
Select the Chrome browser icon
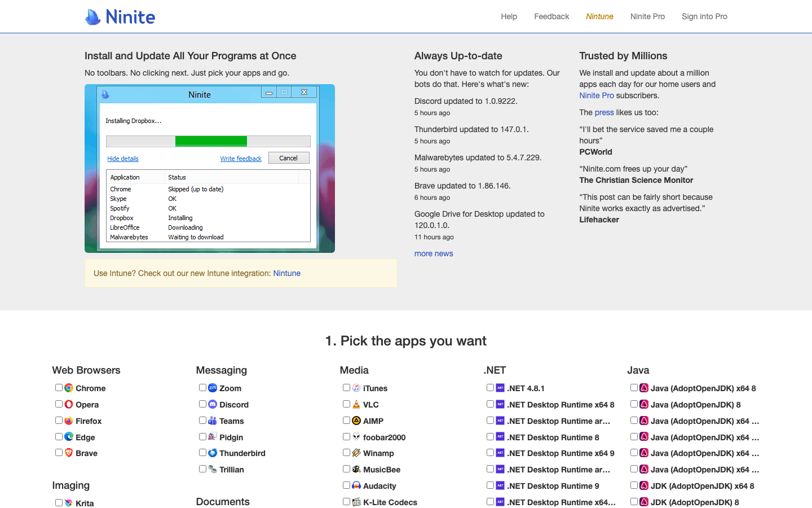(x=69, y=388)
